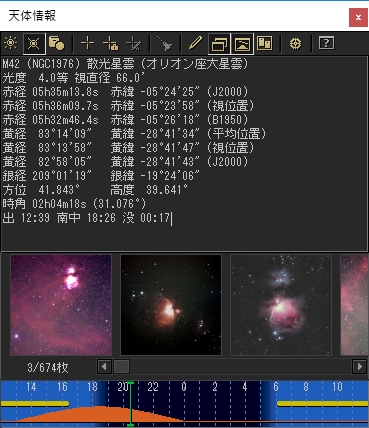Click the pencil edit icon
369x428 pixels.
coord(195,43)
